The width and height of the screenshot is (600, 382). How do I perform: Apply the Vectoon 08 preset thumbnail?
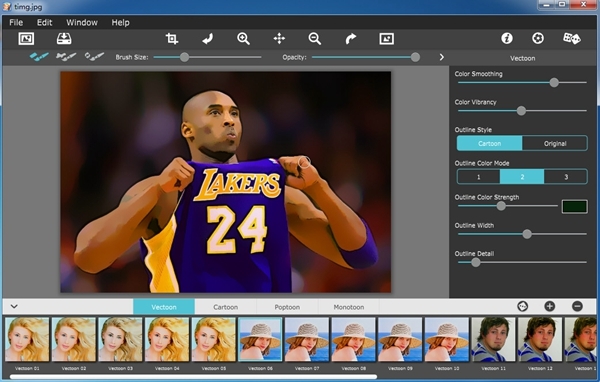(354, 340)
